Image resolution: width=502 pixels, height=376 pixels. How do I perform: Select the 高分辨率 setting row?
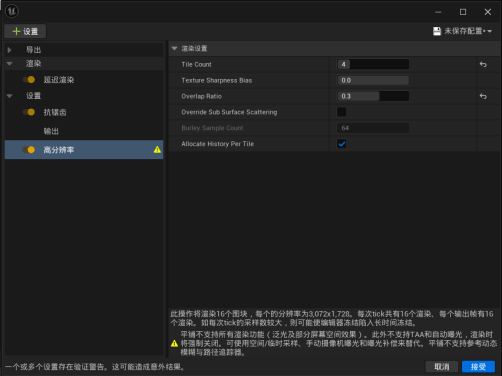(84, 150)
